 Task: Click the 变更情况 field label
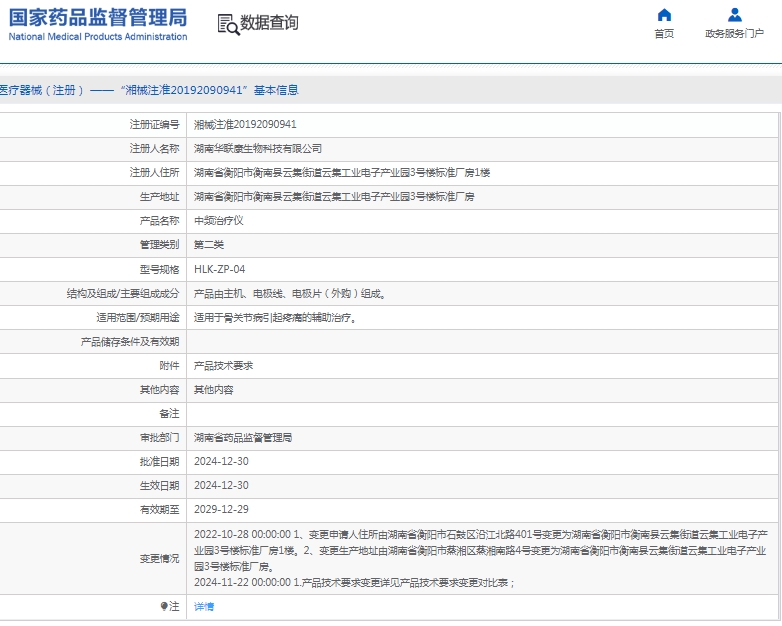coord(159,559)
